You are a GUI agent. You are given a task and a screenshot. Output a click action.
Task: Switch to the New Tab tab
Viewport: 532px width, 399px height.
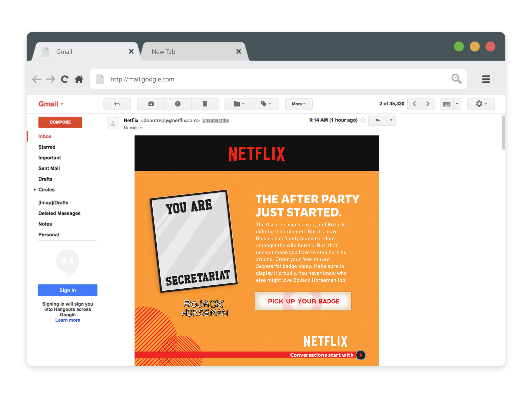point(195,51)
